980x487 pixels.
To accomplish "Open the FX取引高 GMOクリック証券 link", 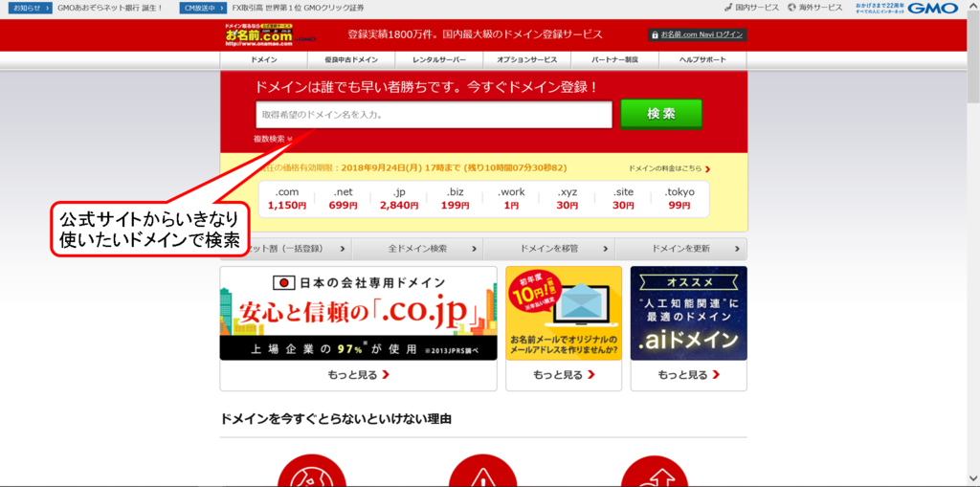I will [298, 8].
